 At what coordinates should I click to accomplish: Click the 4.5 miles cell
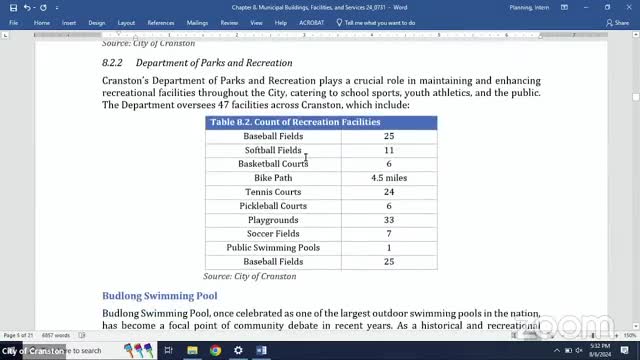tap(389, 178)
